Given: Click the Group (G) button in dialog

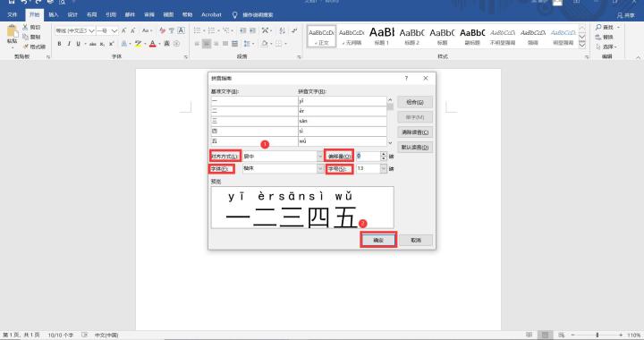Looking at the screenshot, I should (x=415, y=102).
